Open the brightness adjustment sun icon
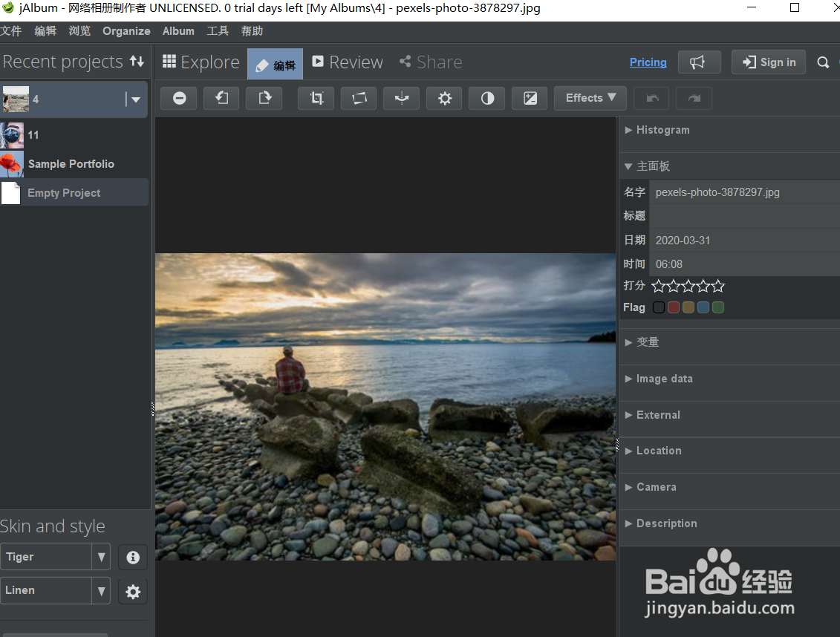The image size is (840, 637). (x=445, y=99)
